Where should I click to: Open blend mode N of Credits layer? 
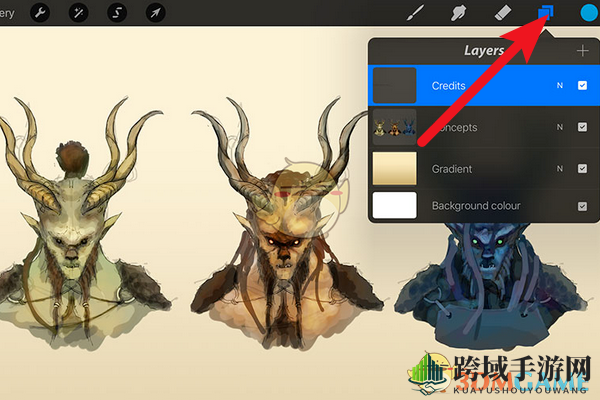coord(560,85)
